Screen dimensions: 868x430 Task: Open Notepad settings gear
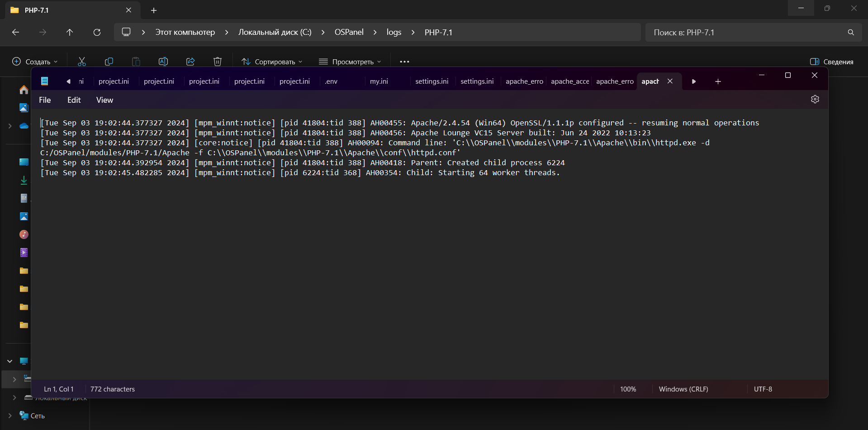[815, 99]
